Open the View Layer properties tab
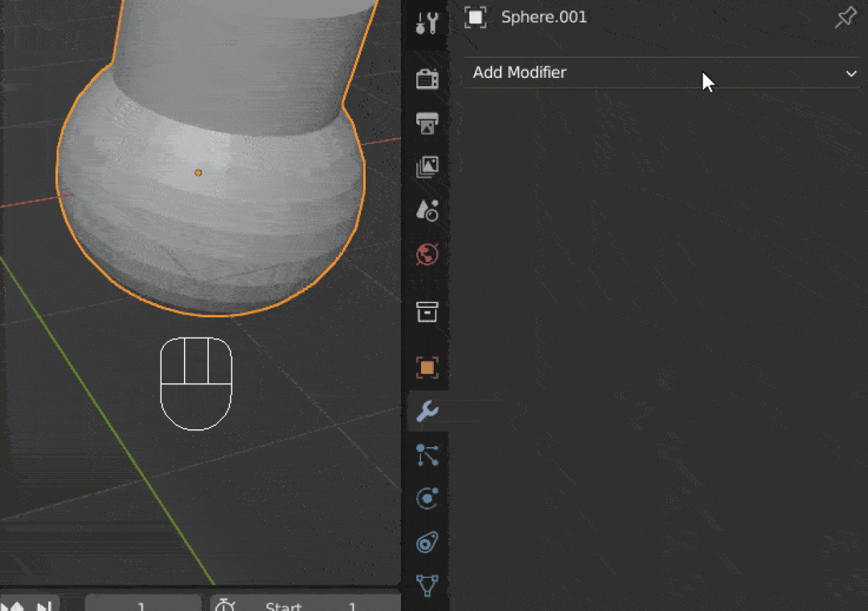The width and height of the screenshot is (868, 611). pyautogui.click(x=427, y=166)
